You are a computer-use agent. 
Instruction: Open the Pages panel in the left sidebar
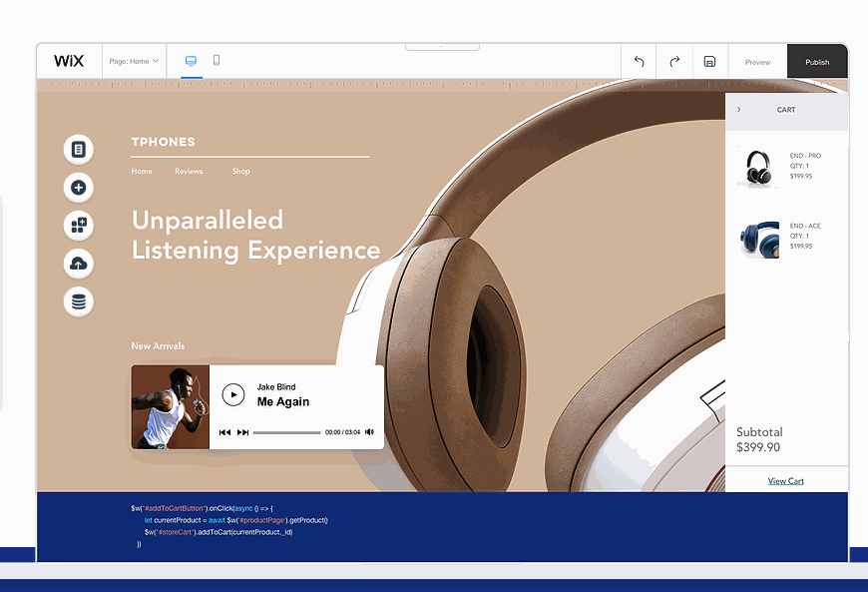tap(79, 150)
